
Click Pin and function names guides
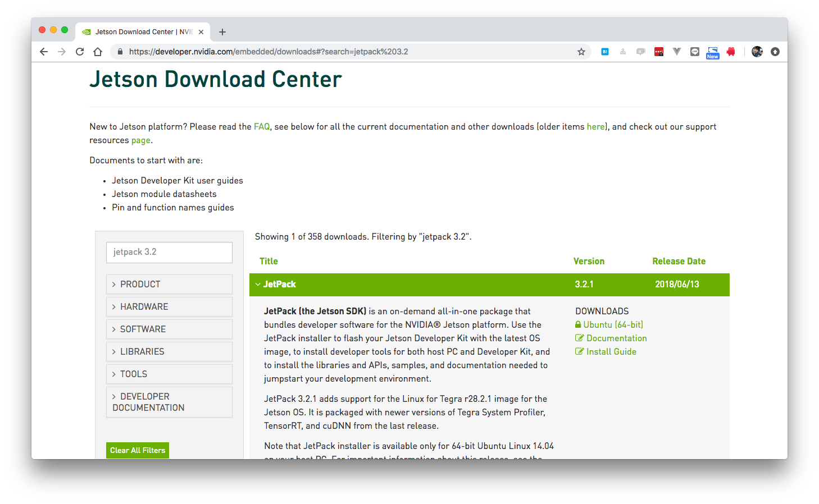coord(173,208)
